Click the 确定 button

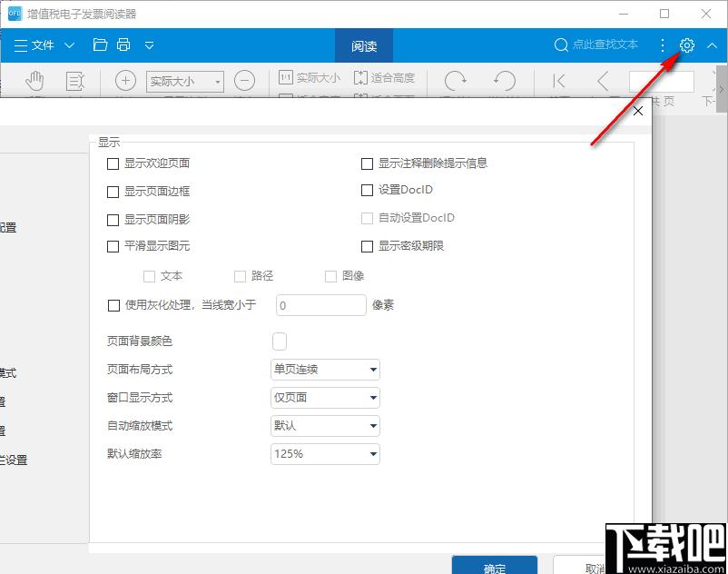click(495, 566)
